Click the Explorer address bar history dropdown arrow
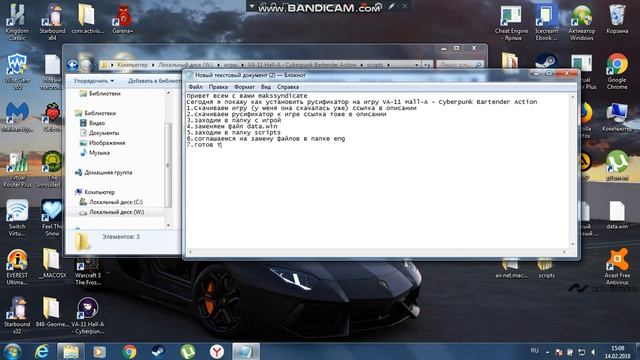Screen dimensions: 640x360 coord(416,65)
